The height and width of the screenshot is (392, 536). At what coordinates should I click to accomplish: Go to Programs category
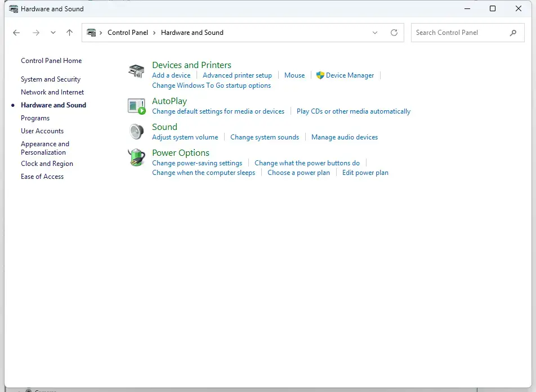click(35, 118)
